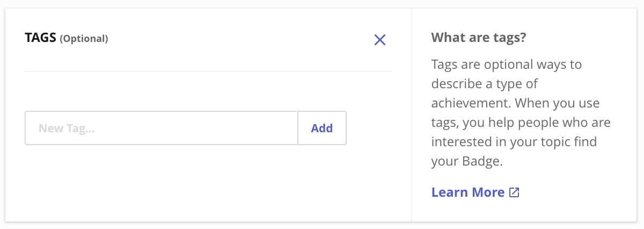
Task: Click the (Optional) label next to TAGS
Action: 84,39
